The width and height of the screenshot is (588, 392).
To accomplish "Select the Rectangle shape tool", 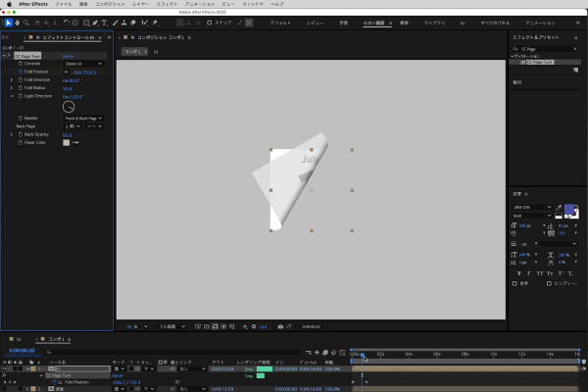I will (x=86, y=23).
